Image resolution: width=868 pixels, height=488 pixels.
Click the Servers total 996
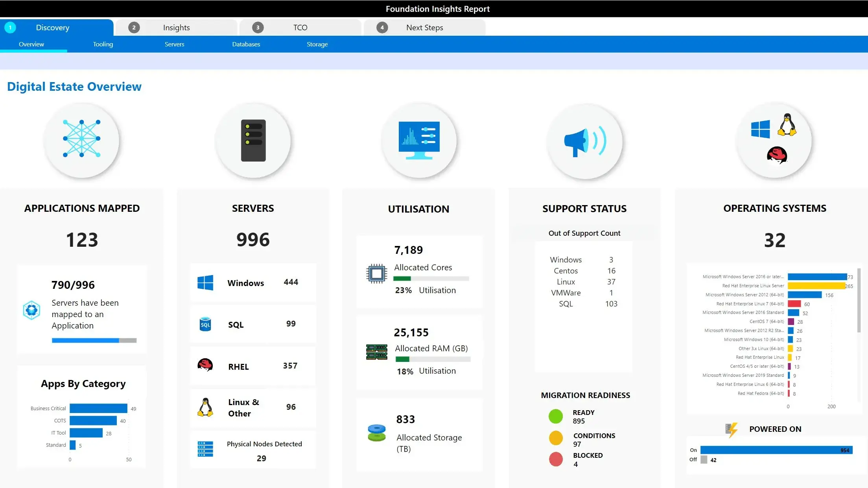click(253, 240)
